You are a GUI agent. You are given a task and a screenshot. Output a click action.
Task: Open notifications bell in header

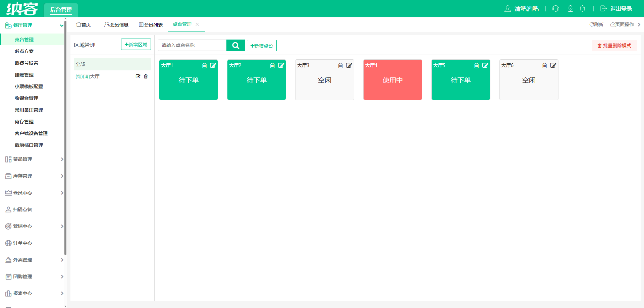coord(583,8)
